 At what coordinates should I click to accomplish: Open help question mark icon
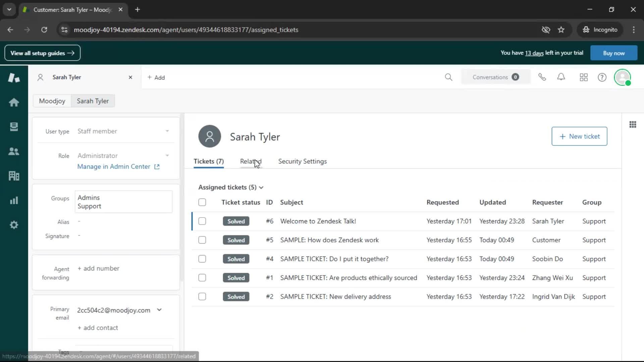602,77
